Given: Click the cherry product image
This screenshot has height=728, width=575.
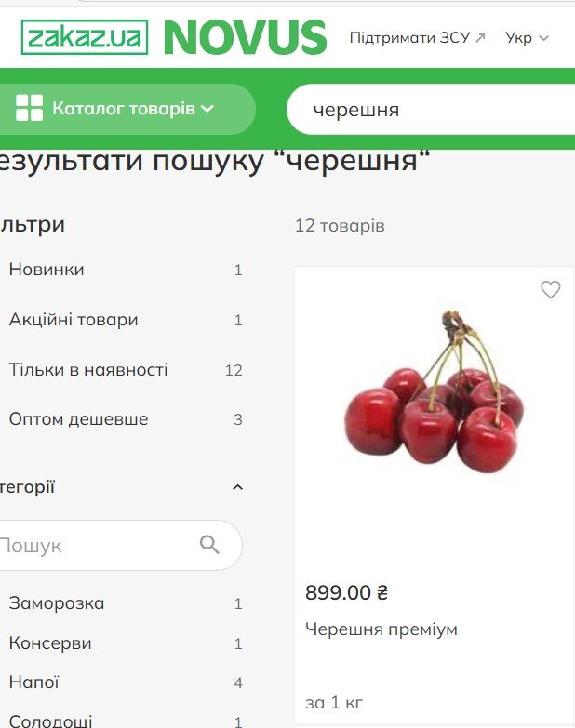Looking at the screenshot, I should coord(435,392).
